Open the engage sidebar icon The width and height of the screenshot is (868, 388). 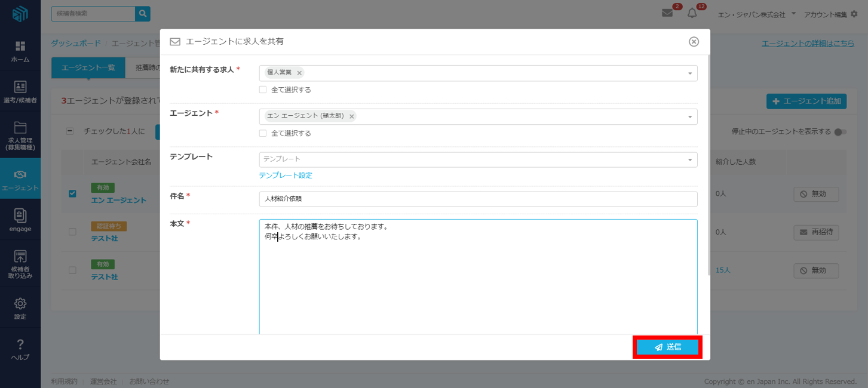tap(20, 216)
